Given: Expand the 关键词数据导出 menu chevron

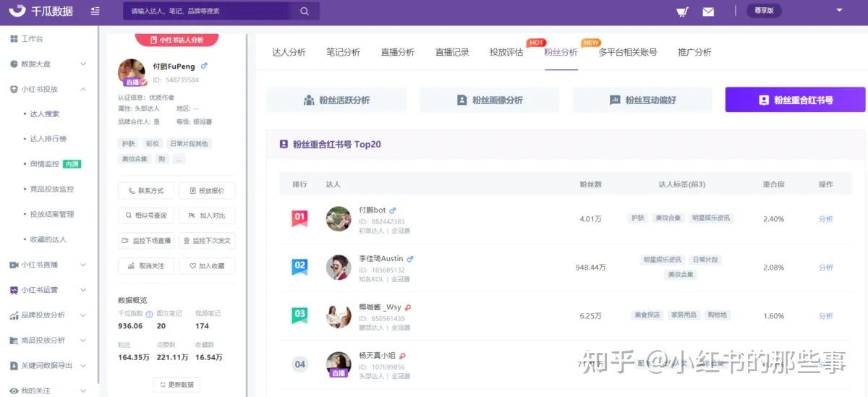Looking at the screenshot, I should [x=83, y=365].
